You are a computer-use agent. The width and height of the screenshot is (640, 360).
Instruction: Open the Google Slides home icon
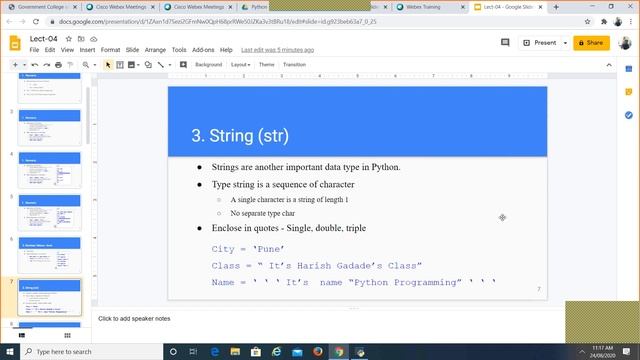coord(15,43)
